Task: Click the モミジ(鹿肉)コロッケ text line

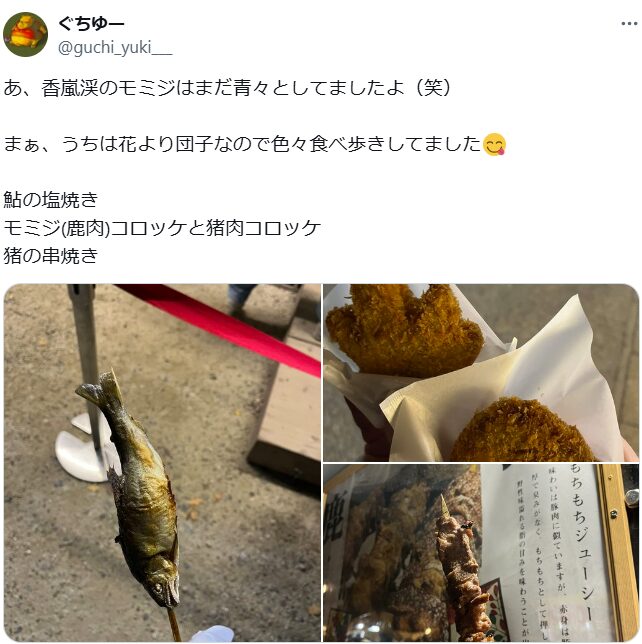Action: (x=162, y=228)
